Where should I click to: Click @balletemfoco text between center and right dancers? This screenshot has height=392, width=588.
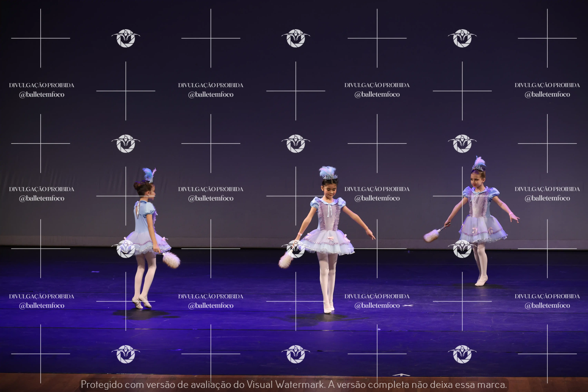[x=377, y=198]
